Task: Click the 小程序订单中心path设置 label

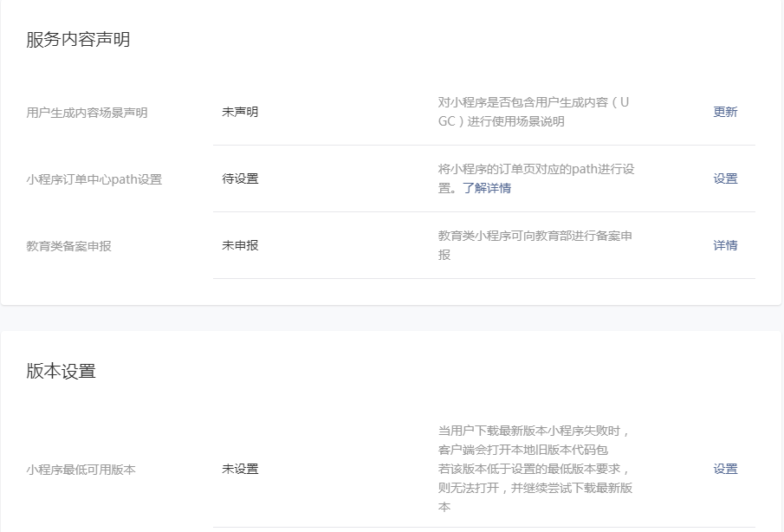Action: (94, 179)
